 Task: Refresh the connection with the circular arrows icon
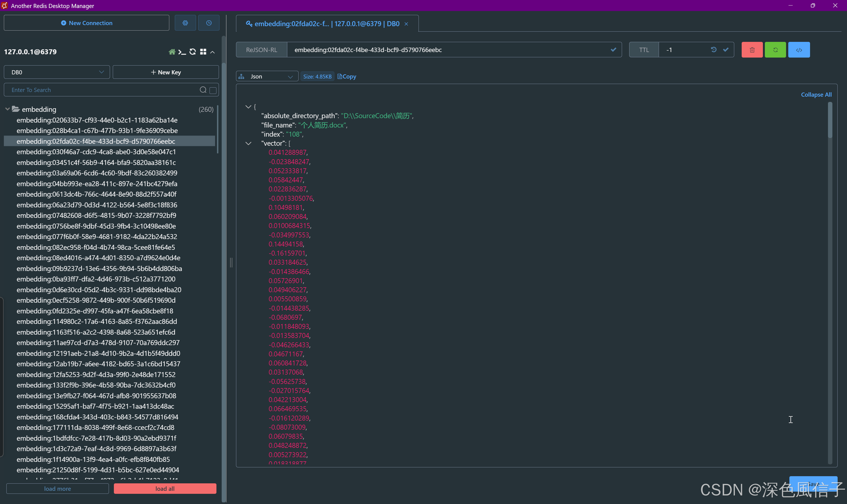tap(193, 52)
